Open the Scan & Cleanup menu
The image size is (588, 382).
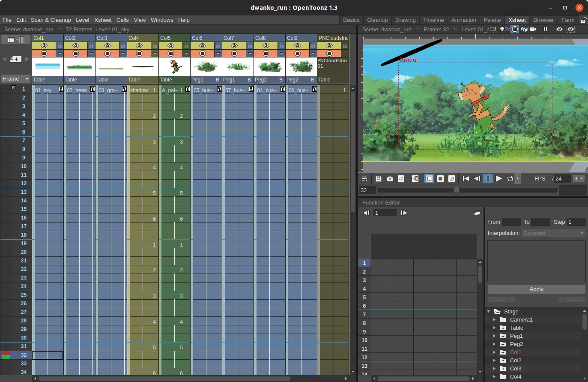click(x=51, y=20)
